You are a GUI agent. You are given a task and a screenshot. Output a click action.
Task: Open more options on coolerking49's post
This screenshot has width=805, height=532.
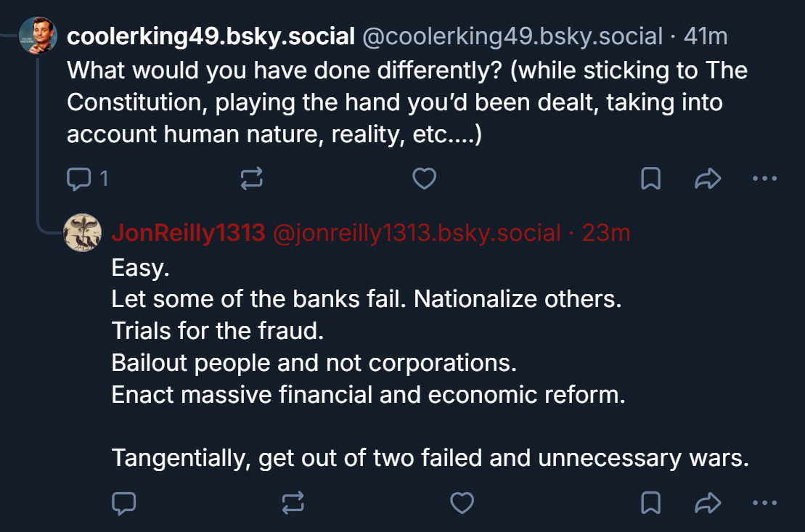(x=764, y=179)
